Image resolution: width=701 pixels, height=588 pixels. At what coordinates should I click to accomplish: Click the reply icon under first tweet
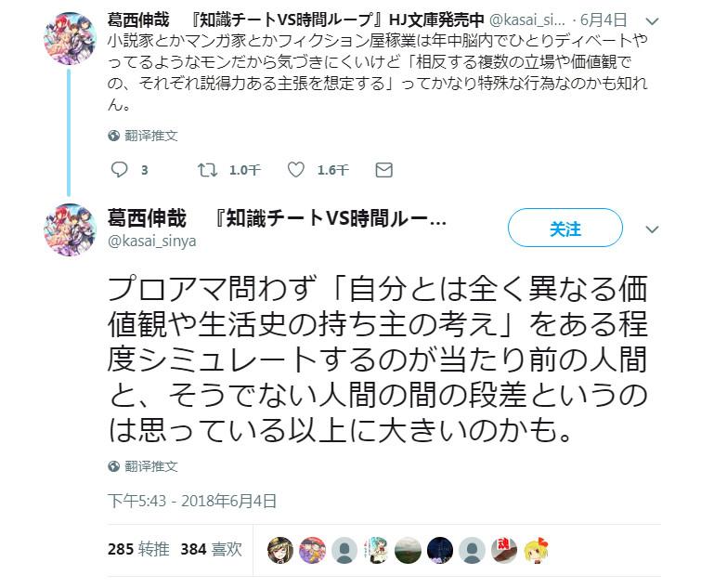click(x=119, y=169)
